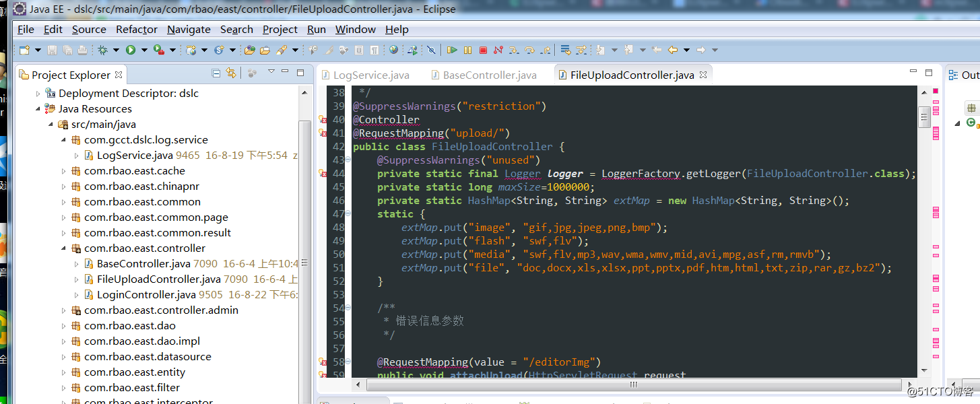This screenshot has width=980, height=404.
Task: Click the Open Type folder icon
Action: [250, 50]
